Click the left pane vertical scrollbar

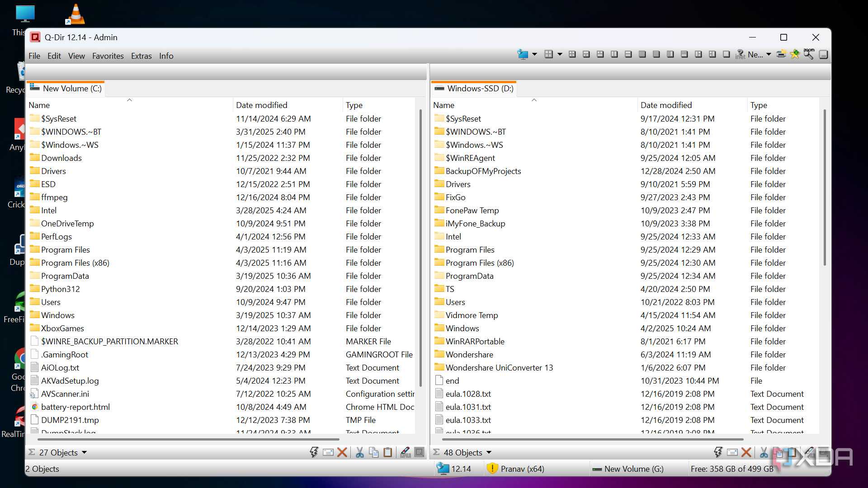pos(421,247)
